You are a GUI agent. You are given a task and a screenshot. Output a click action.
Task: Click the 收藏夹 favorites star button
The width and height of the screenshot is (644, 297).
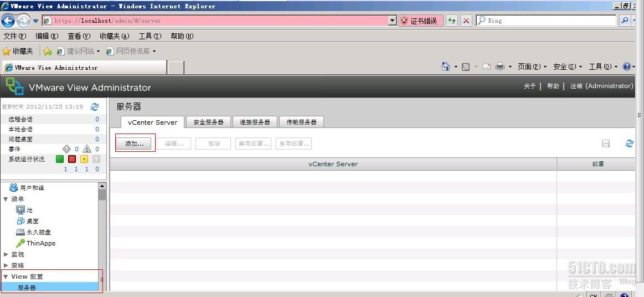point(18,52)
